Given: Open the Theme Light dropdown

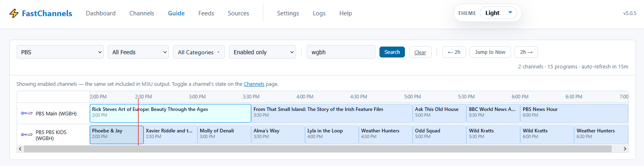Looking at the screenshot, I should pos(498,13).
